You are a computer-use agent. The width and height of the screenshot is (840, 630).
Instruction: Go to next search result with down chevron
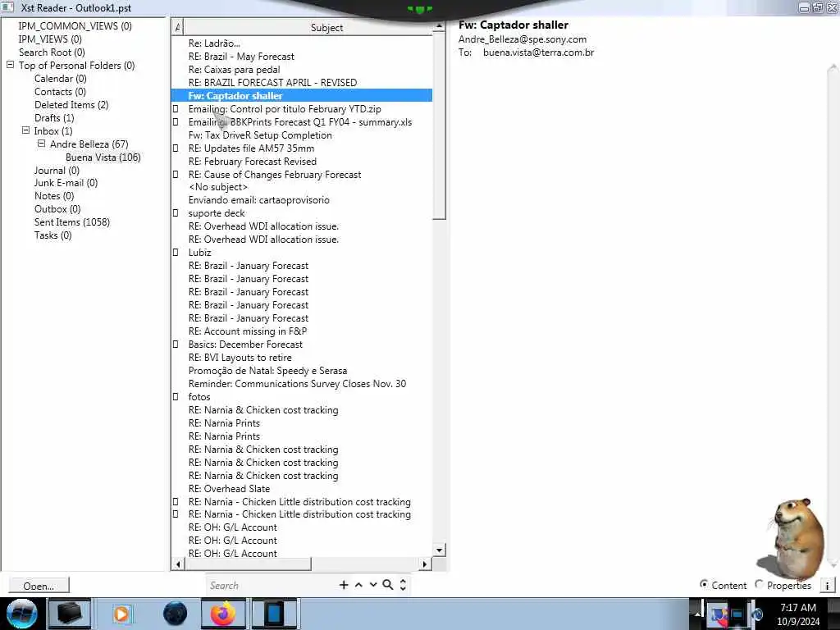pos(373,585)
